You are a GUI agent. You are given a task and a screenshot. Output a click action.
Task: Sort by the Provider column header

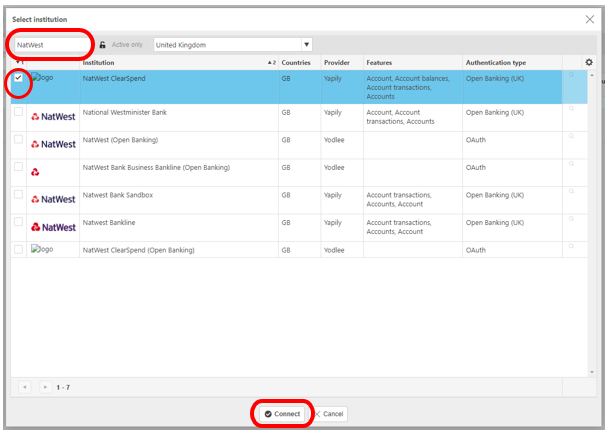pos(337,62)
